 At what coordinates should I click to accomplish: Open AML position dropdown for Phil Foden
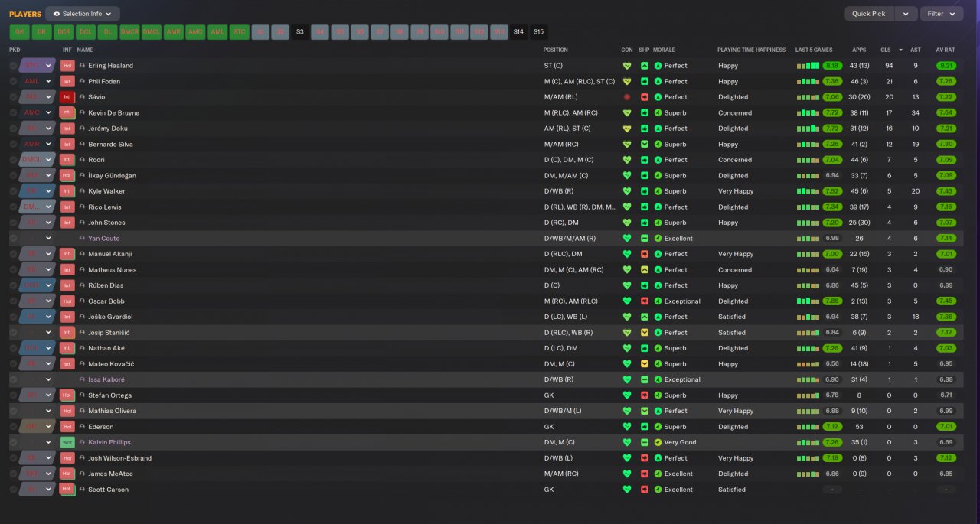point(49,81)
